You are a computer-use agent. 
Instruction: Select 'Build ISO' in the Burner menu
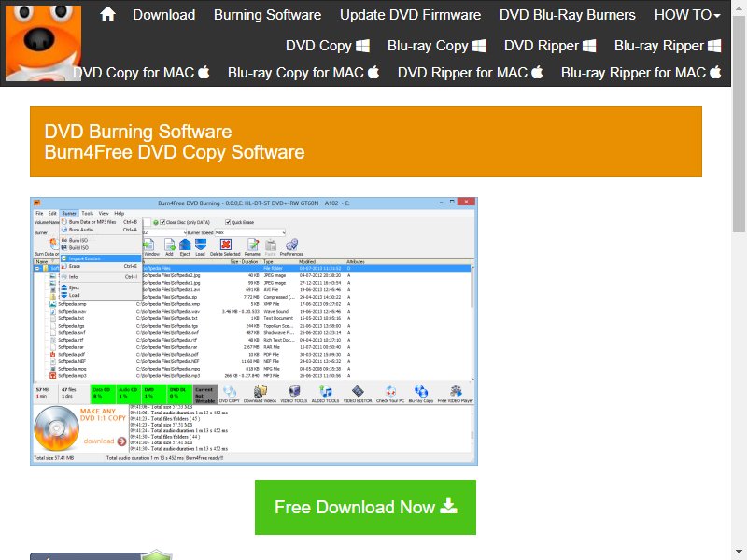(101, 247)
